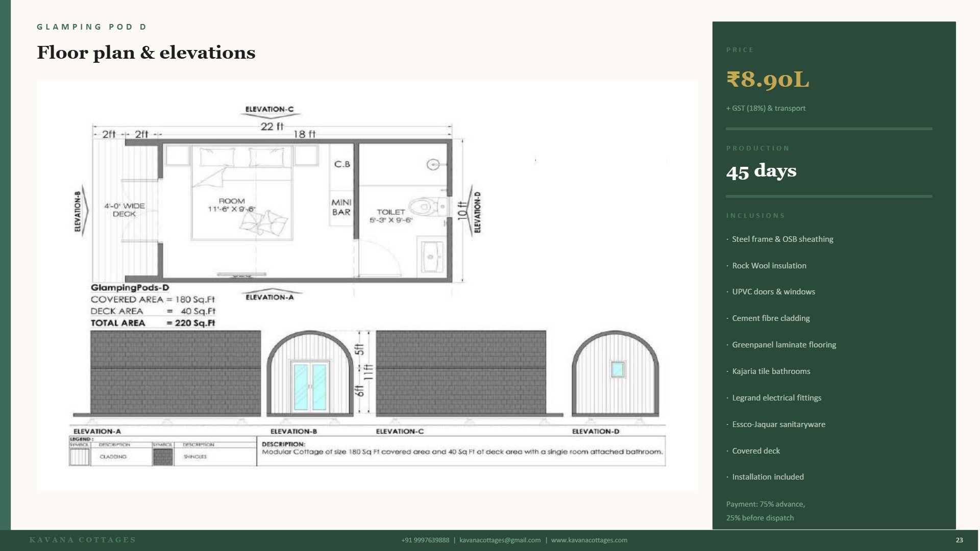The width and height of the screenshot is (980, 551).
Task: Click 'TOTAL AREA = 220 Sq.Ft' line
Action: coord(153,323)
